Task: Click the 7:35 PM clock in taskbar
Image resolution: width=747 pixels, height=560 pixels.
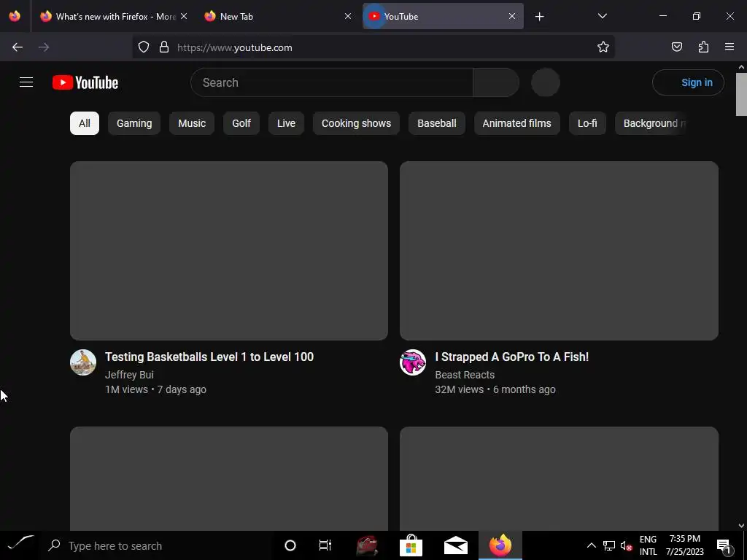Action: pyautogui.click(x=684, y=545)
